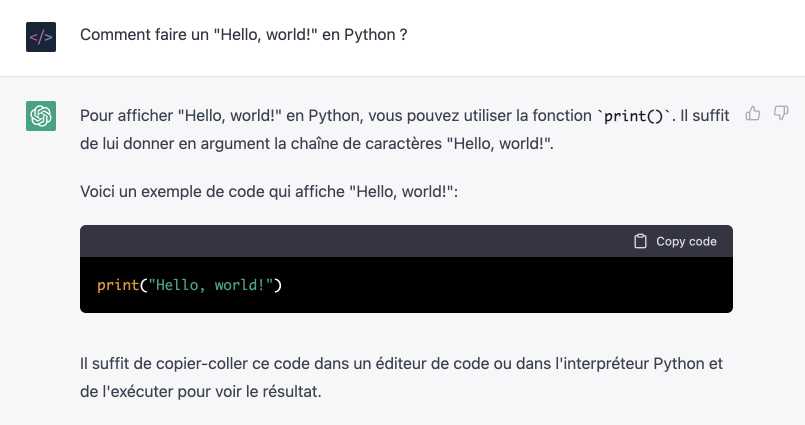
Task: Click the thumbs down feedback icon
Action: 781,113
